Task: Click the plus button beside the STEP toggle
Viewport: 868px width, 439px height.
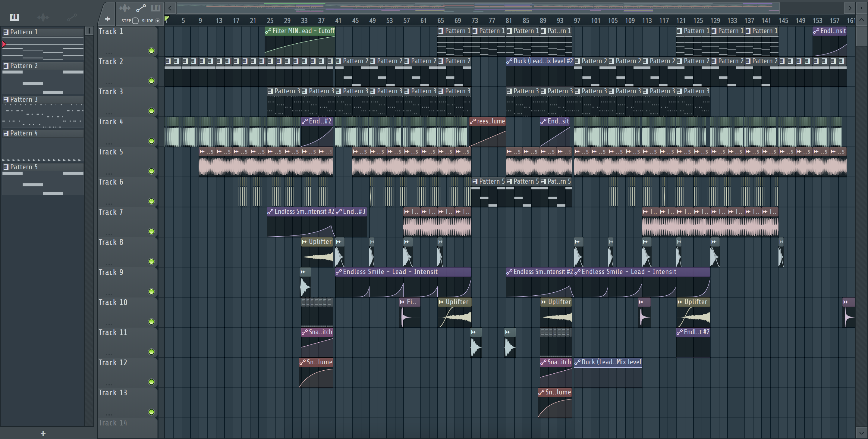Action: coord(108,19)
